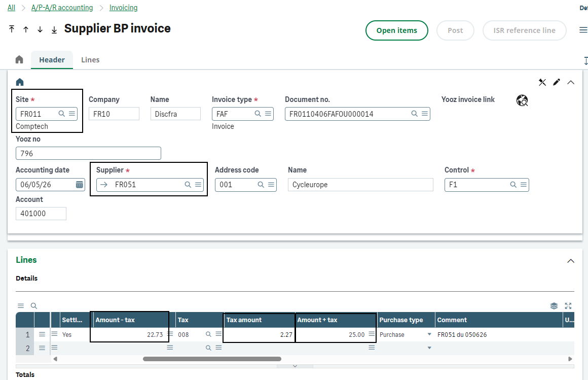Screen dimensions: 588x380
Task: Select the Header tab
Action: [x=52, y=60]
